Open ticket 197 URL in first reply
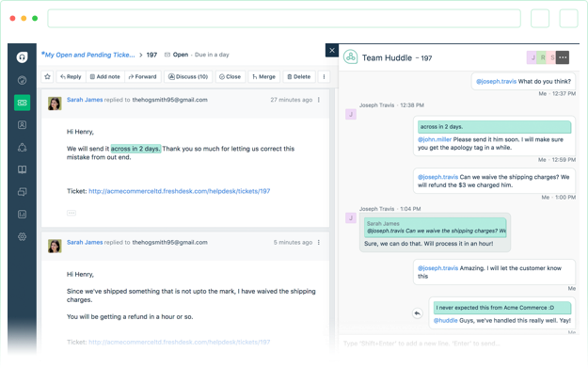Image resolution: width=588 pixels, height=368 pixels. coord(180,191)
